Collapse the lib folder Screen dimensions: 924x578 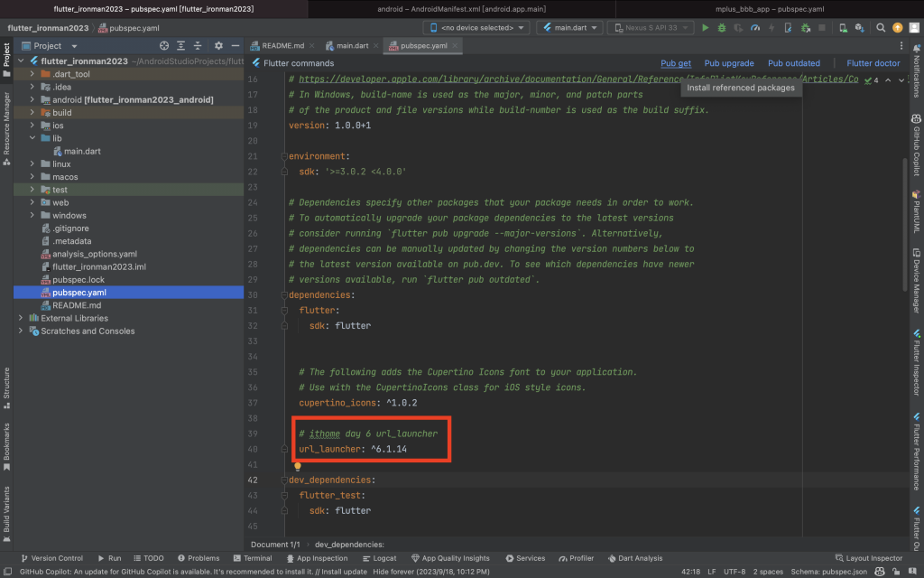pyautogui.click(x=32, y=138)
